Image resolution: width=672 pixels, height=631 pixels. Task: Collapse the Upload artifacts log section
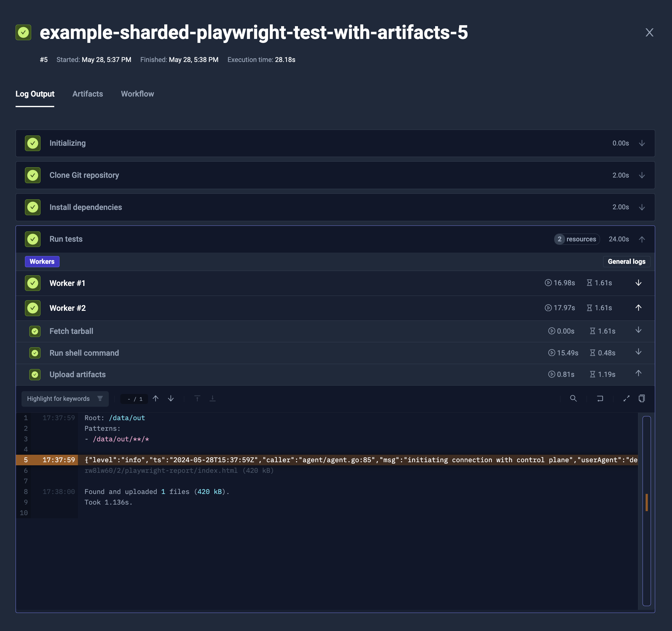tap(638, 374)
